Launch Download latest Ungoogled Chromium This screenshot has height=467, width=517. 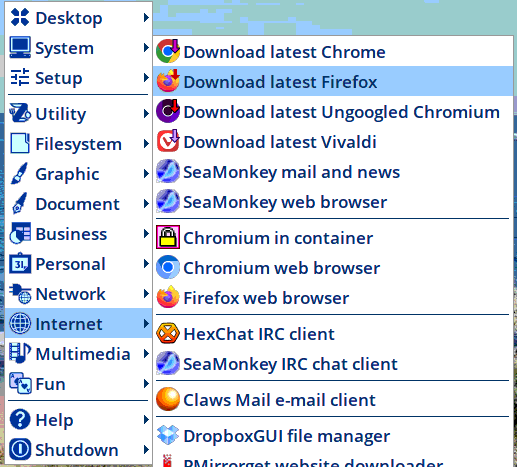point(333,111)
